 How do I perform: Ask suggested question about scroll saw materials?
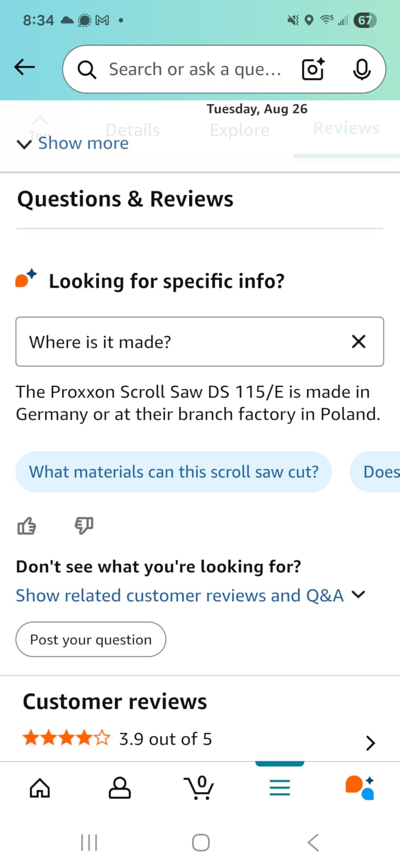pos(174,471)
